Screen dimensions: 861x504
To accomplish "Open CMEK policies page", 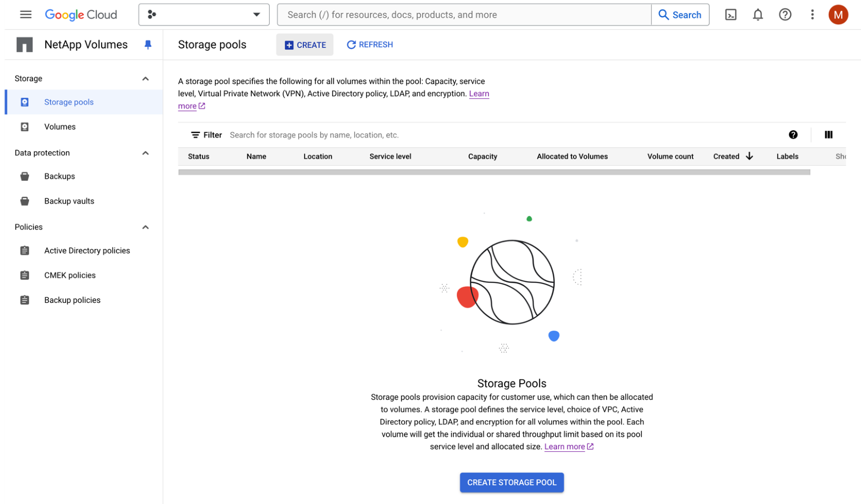I will [x=70, y=275].
